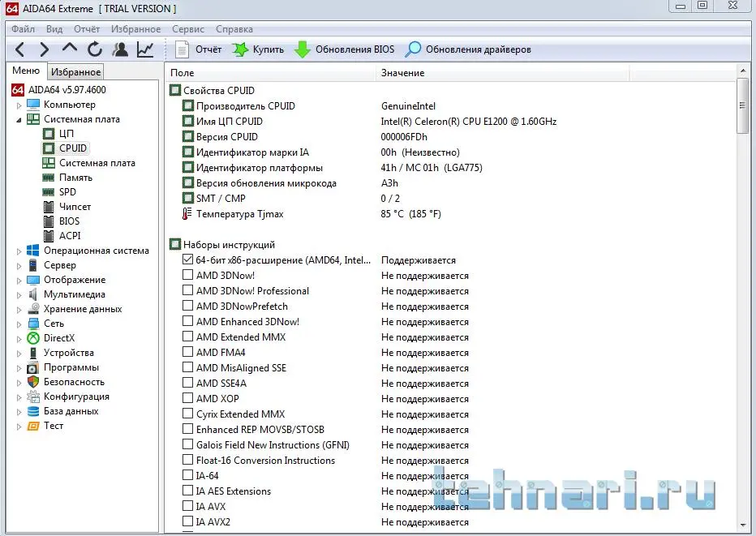Viewport: 756px width, 536px height.
Task: Collapse the Системная плата tree node
Action: point(19,119)
